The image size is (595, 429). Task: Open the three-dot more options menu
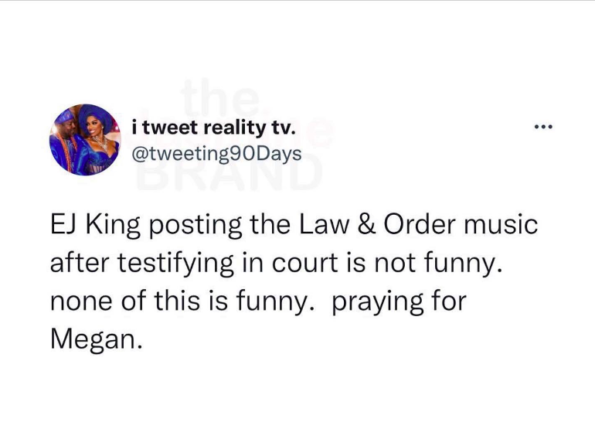[x=543, y=127]
